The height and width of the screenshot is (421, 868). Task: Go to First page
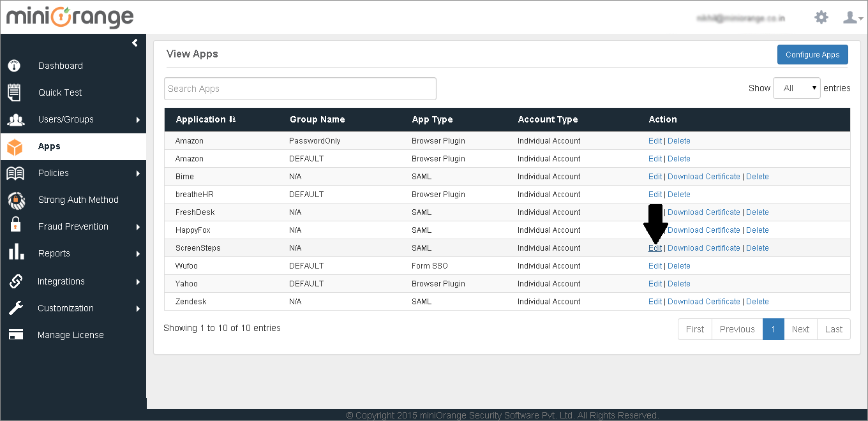tap(695, 329)
